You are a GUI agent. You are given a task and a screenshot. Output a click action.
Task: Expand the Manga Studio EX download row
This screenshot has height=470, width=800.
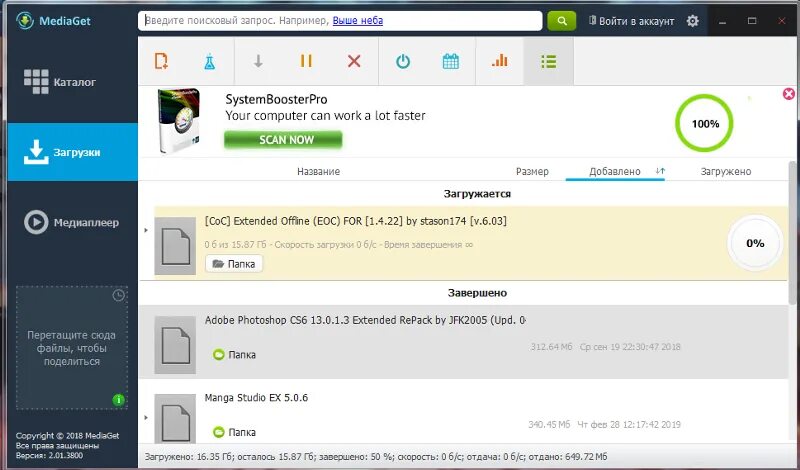(146, 417)
